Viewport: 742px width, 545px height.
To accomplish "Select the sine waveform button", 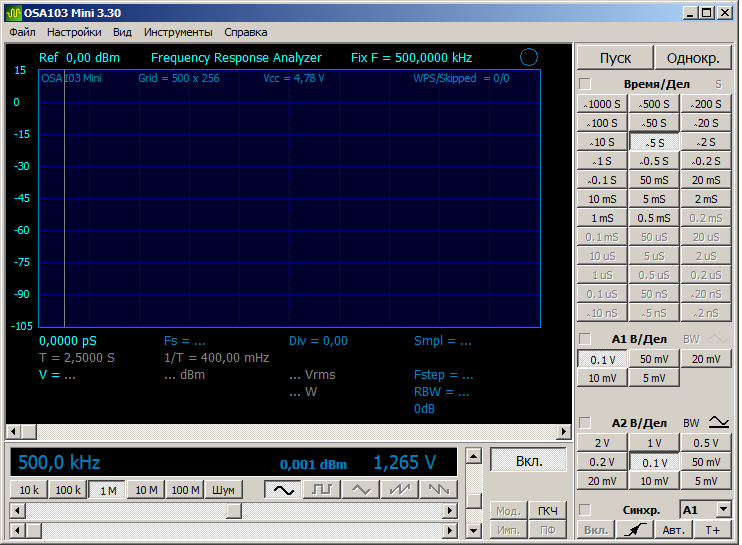I will 283,490.
